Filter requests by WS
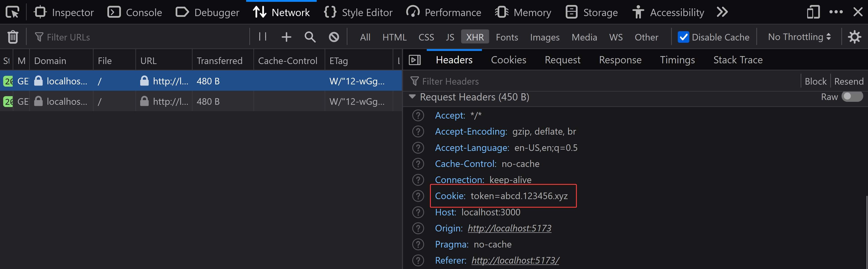 pyautogui.click(x=616, y=37)
